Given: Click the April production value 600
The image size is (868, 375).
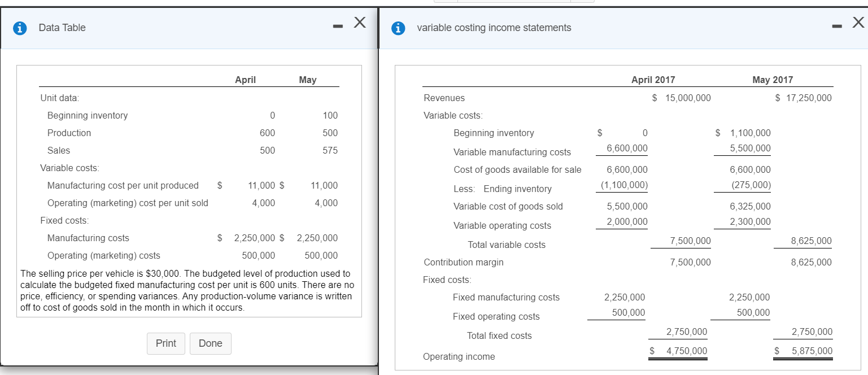Looking at the screenshot, I should click(x=267, y=133).
